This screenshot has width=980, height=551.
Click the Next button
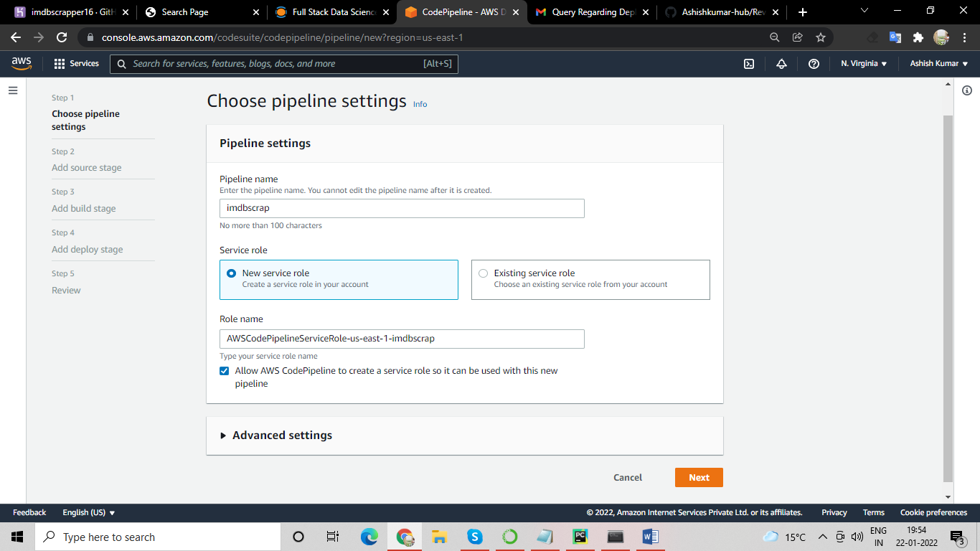pyautogui.click(x=699, y=478)
